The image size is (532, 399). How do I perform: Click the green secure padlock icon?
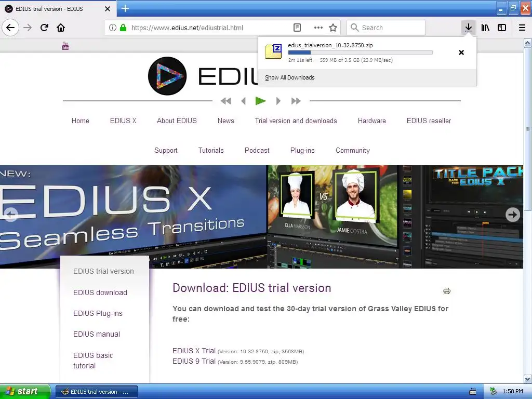(x=123, y=28)
